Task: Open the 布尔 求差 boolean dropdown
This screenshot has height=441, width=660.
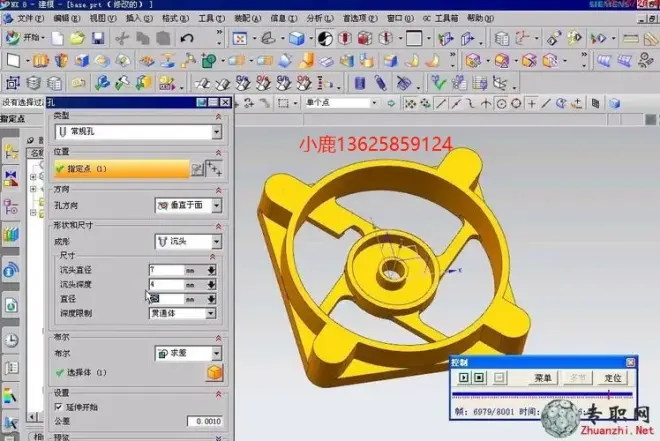Action: click(215, 353)
